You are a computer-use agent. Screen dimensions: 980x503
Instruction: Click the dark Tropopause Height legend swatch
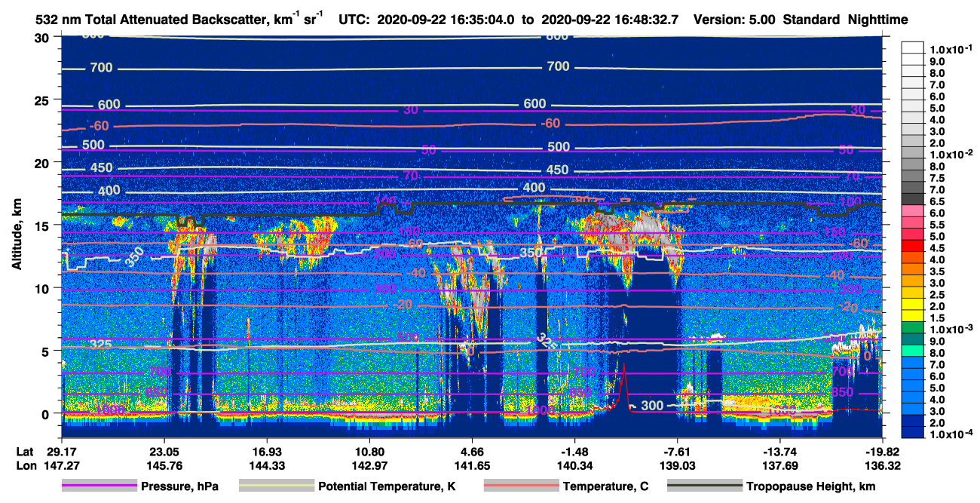coord(704,486)
